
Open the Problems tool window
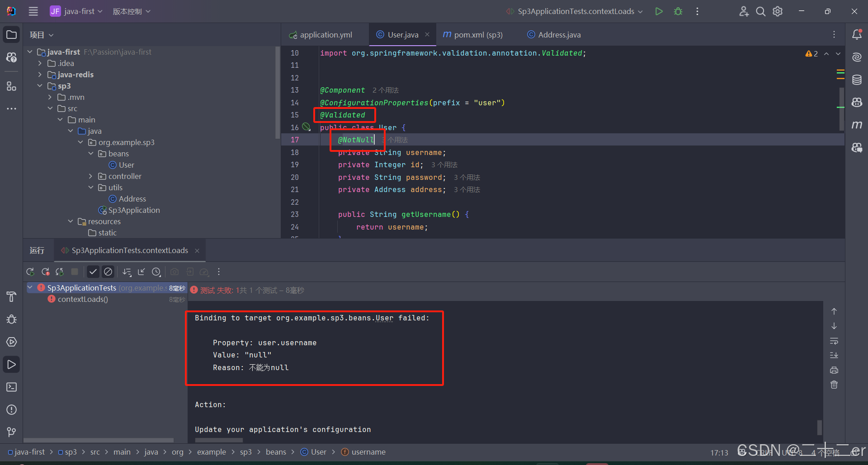[12, 409]
